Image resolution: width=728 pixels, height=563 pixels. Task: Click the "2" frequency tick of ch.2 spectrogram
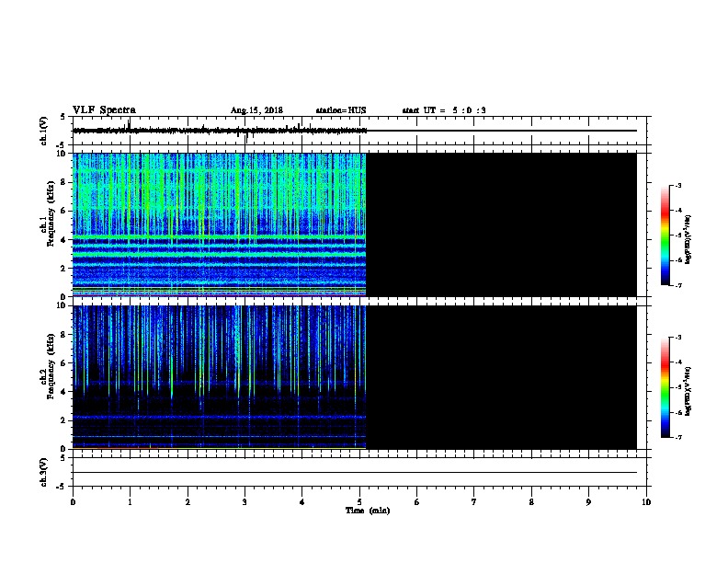(x=63, y=420)
